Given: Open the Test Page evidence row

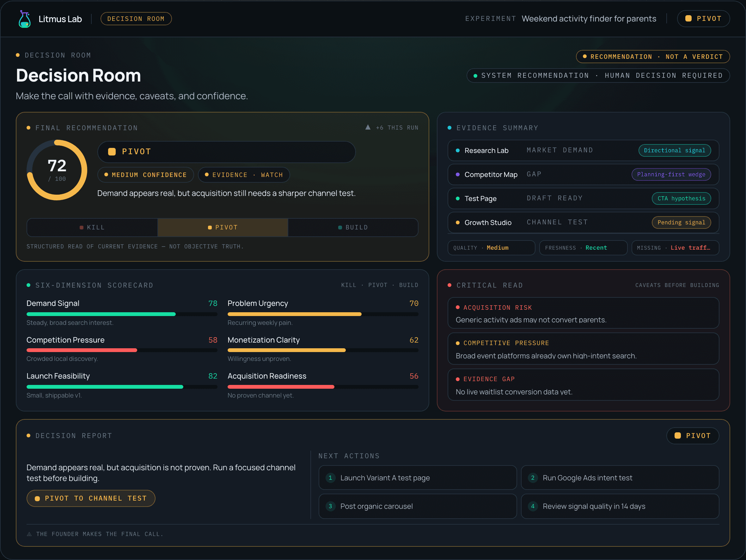Looking at the screenshot, I should coord(583,198).
